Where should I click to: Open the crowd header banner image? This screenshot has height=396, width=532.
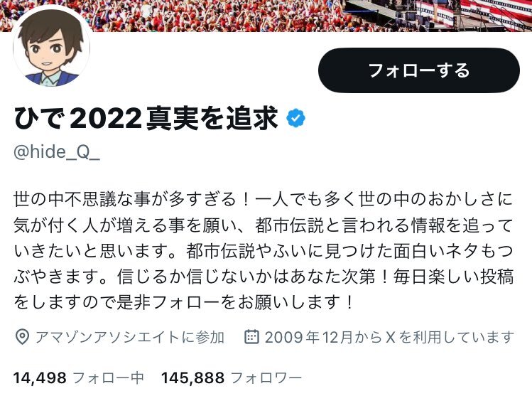[x=266, y=16]
